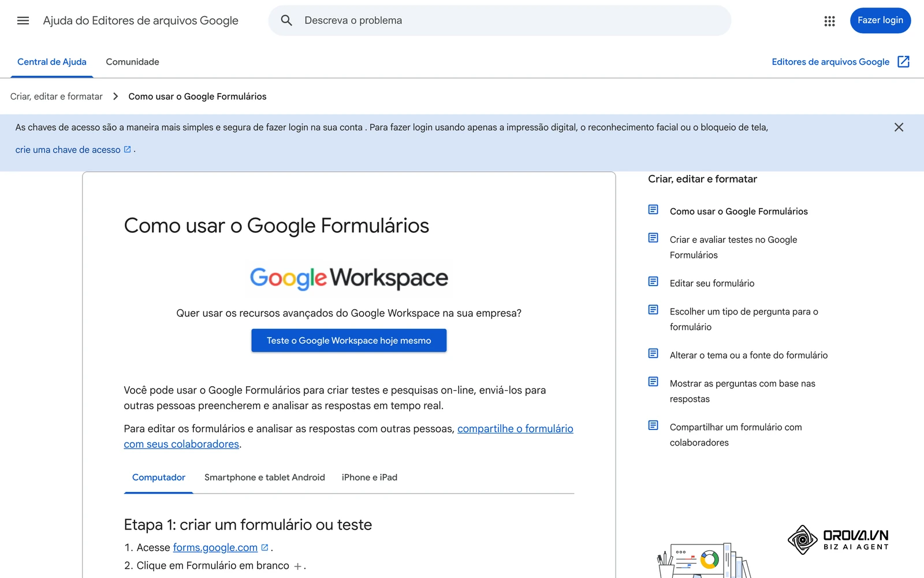Click the Google Workspace logo
924x578 pixels.
[349, 278]
